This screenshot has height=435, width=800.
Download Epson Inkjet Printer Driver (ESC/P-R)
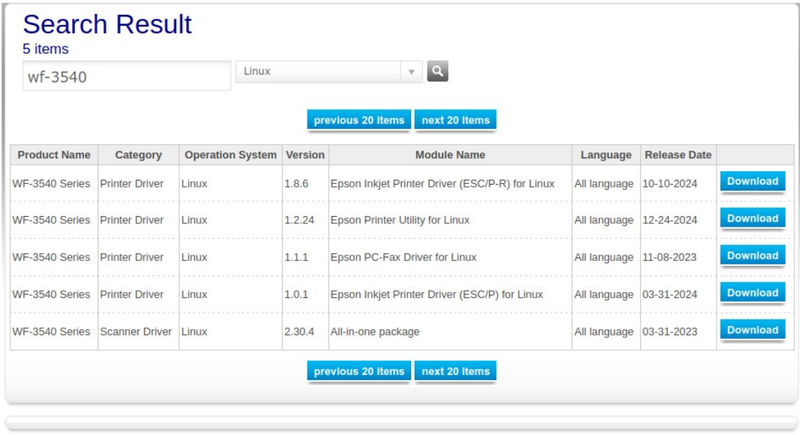(752, 182)
